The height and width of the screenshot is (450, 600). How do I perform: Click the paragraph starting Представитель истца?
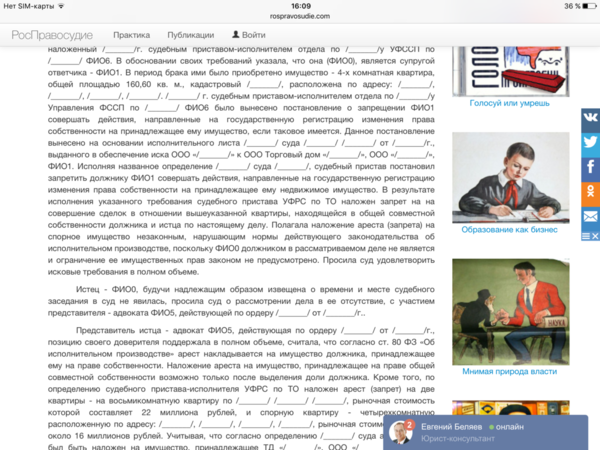[241, 388]
